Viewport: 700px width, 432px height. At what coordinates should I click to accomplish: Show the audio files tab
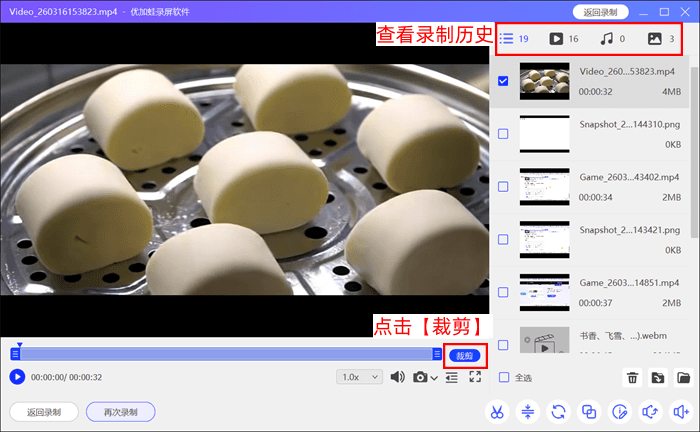(612, 39)
